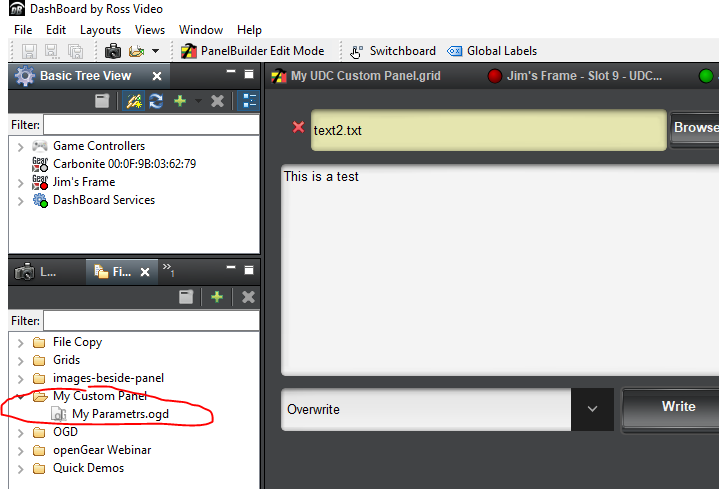Enable PanelBuilder Edit Mode

click(253, 51)
